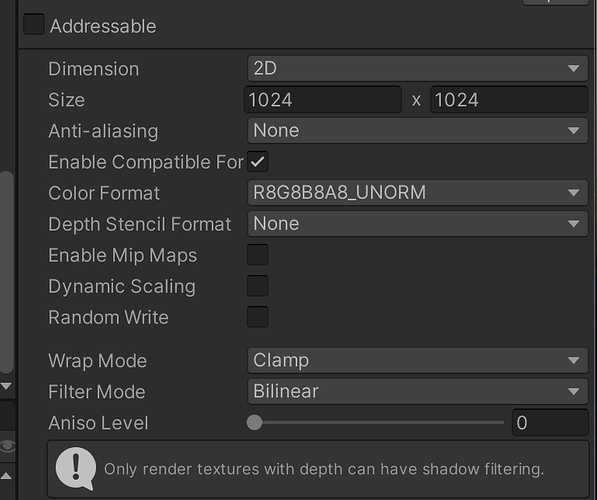The width and height of the screenshot is (597, 500).
Task: Turn on Random Write checkbox
Action: click(x=258, y=317)
